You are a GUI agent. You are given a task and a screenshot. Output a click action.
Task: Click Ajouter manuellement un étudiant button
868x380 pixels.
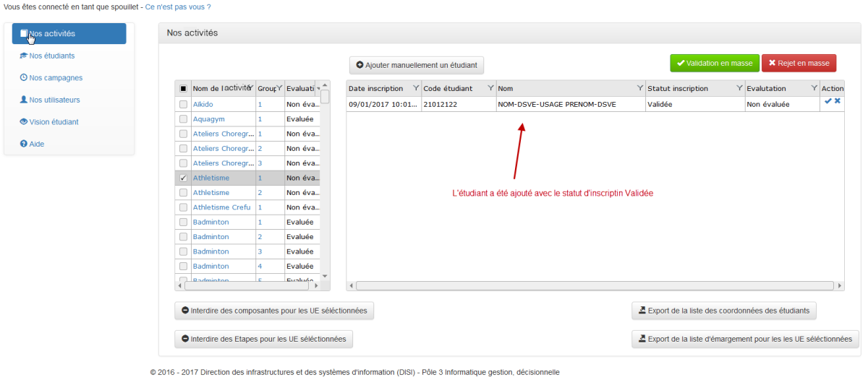point(417,65)
